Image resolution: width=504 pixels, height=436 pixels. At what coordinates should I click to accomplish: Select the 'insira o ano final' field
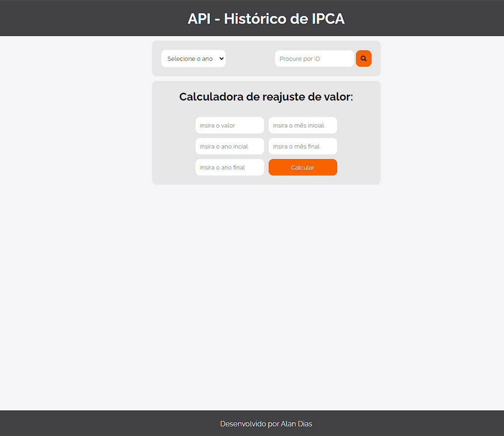click(229, 167)
